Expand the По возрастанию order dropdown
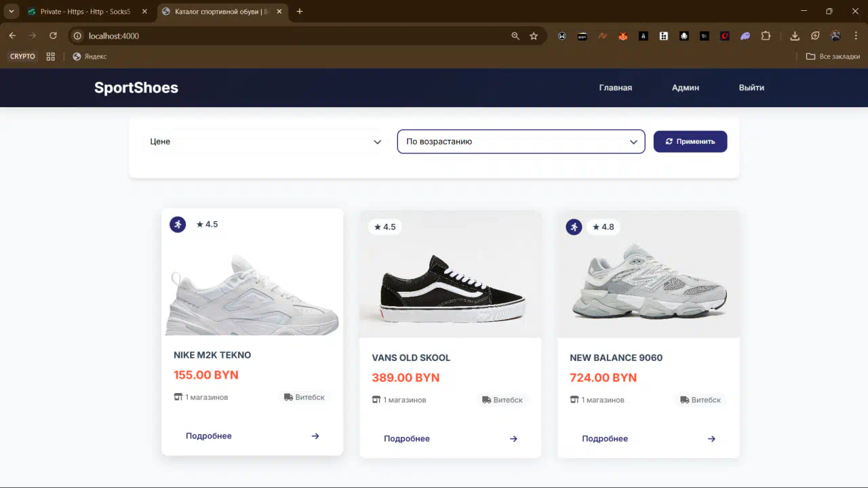This screenshot has width=868, height=488. 521,142
